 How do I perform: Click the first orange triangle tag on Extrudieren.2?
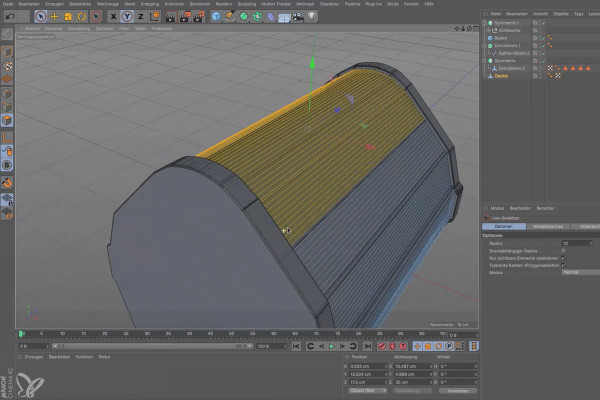click(x=566, y=68)
